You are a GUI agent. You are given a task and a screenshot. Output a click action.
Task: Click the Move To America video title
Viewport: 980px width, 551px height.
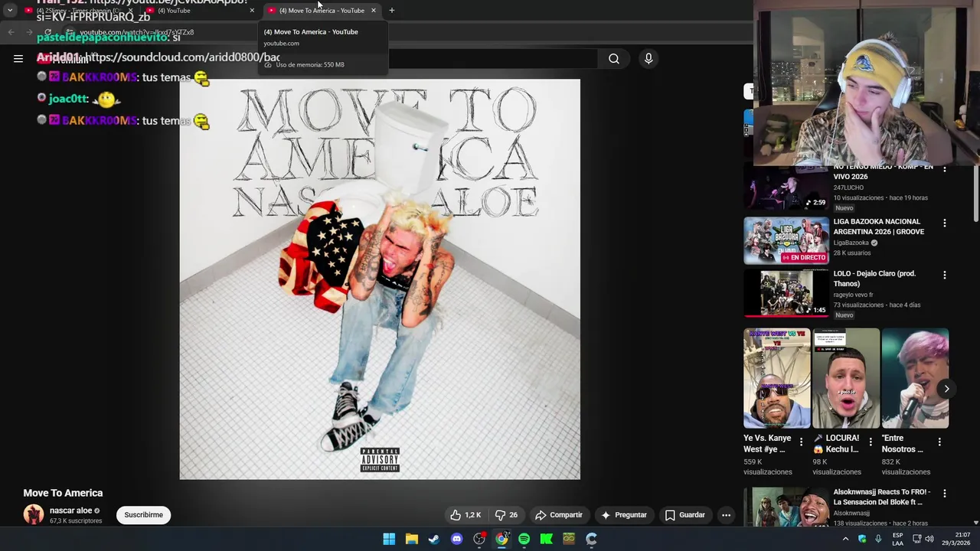pyautogui.click(x=63, y=493)
